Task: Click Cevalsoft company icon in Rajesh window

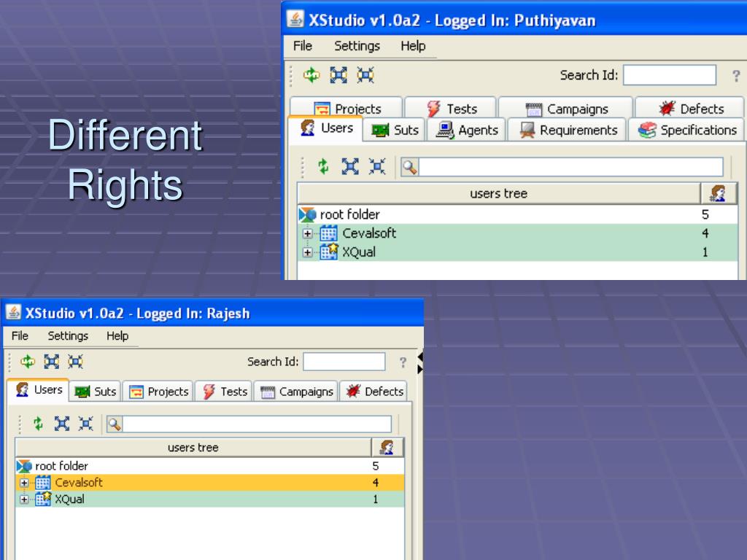Action: 43,483
